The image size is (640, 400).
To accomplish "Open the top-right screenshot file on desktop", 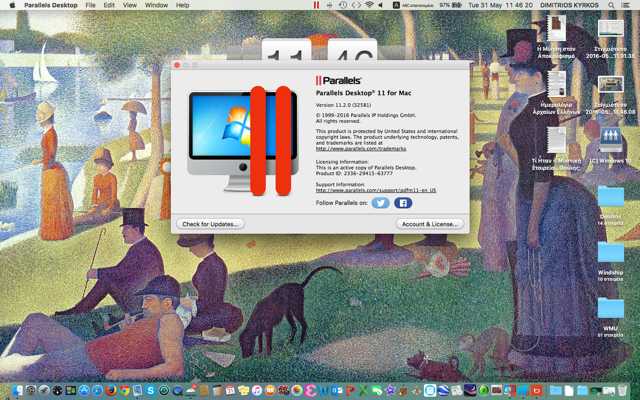I will pos(611,29).
